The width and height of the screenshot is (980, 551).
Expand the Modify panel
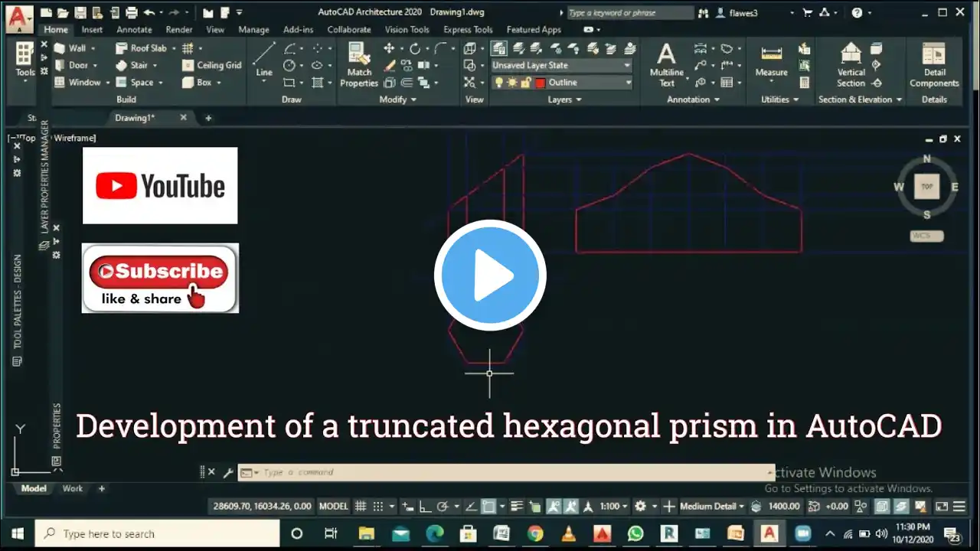tap(398, 99)
